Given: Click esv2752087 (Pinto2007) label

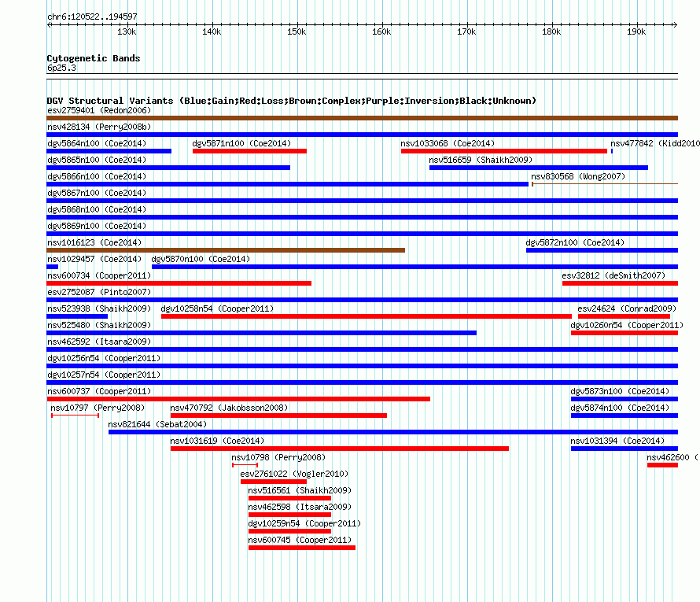Looking at the screenshot, I should click(x=99, y=292).
